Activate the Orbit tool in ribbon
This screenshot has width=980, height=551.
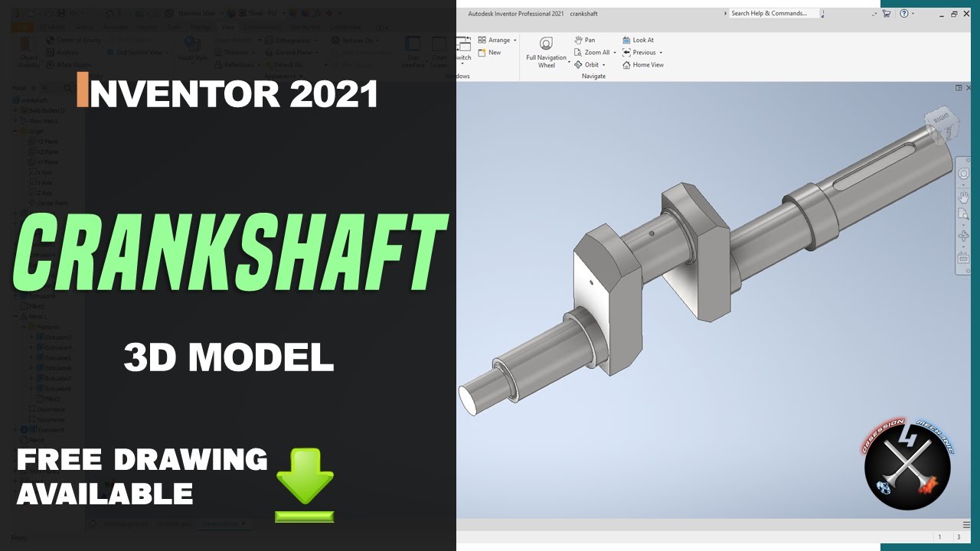point(586,64)
